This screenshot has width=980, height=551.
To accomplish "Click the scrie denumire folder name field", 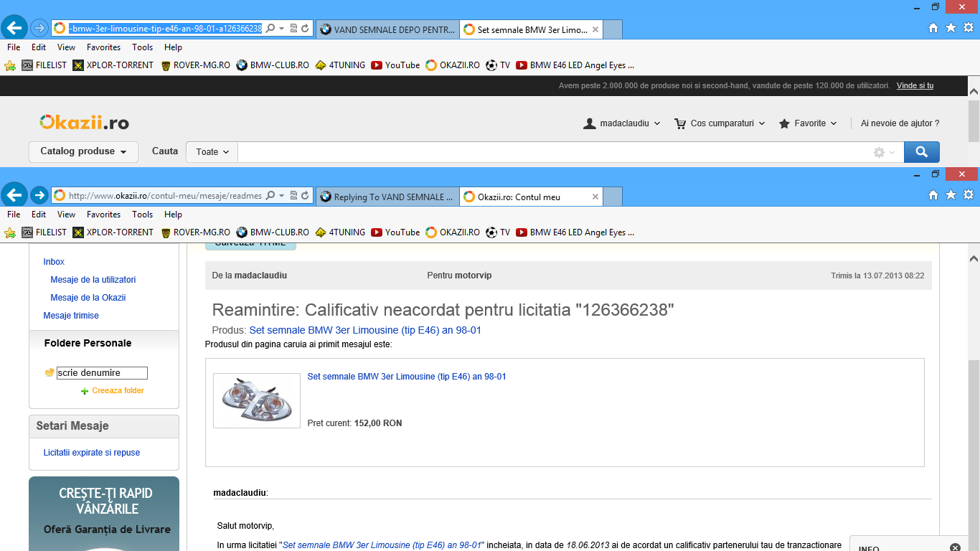I will pyautogui.click(x=102, y=373).
